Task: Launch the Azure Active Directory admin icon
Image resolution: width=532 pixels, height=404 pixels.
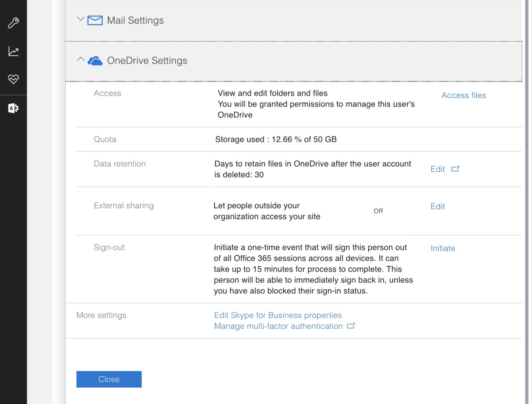Action: (13, 108)
